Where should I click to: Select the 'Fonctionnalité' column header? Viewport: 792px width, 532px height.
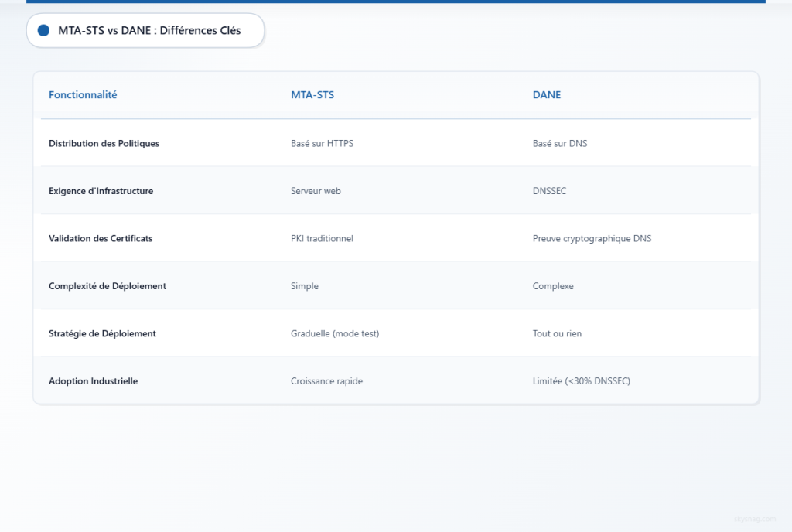(x=83, y=95)
